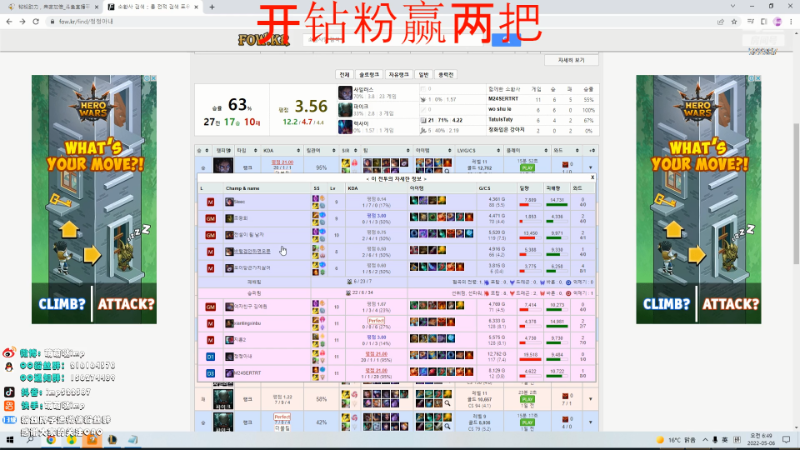Viewport: 800px width, 450px height.
Task: Click summoner 지콩2 in the detail popup
Action: 240,340
